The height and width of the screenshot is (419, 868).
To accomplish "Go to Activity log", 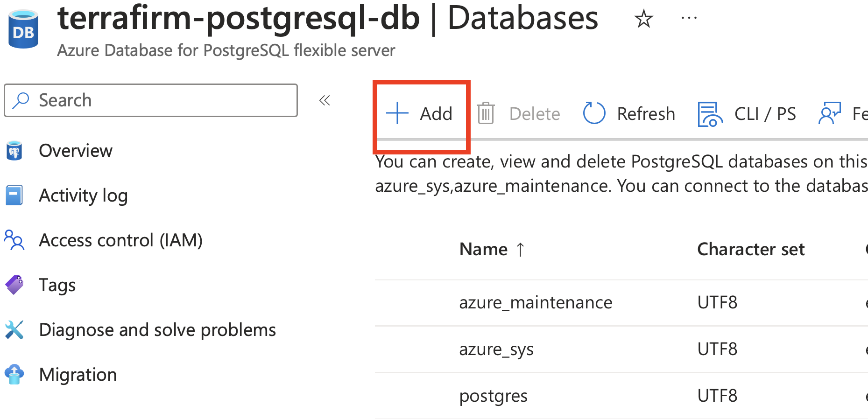I will click(83, 196).
